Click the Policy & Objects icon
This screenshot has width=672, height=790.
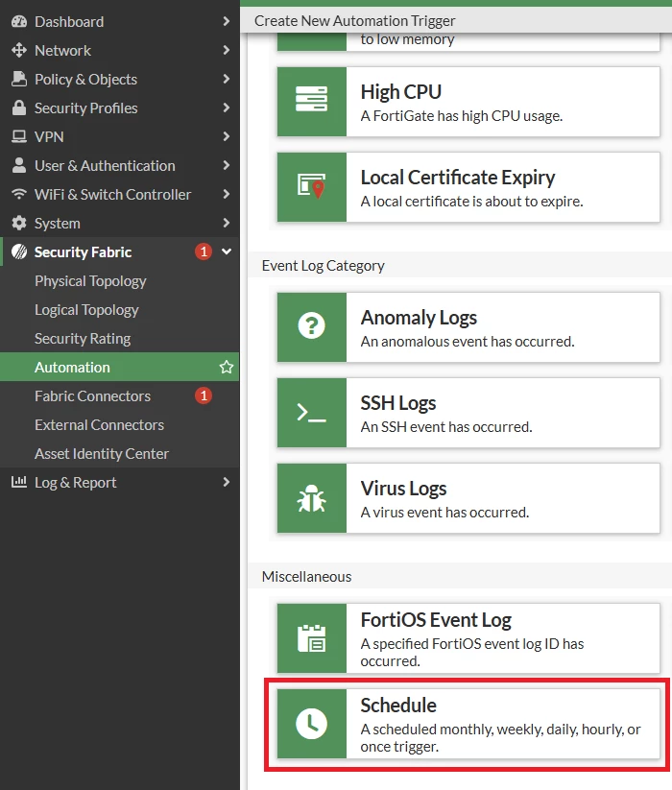pyautogui.click(x=19, y=79)
